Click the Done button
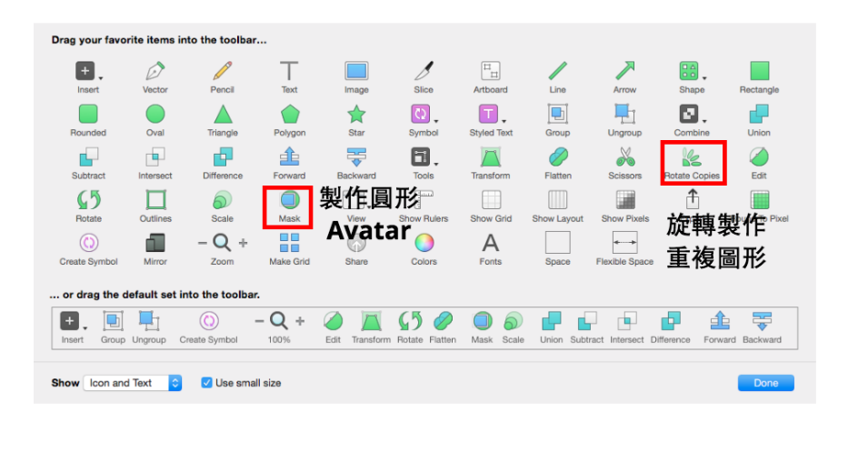Image resolution: width=868 pixels, height=453 pixels. (x=765, y=383)
